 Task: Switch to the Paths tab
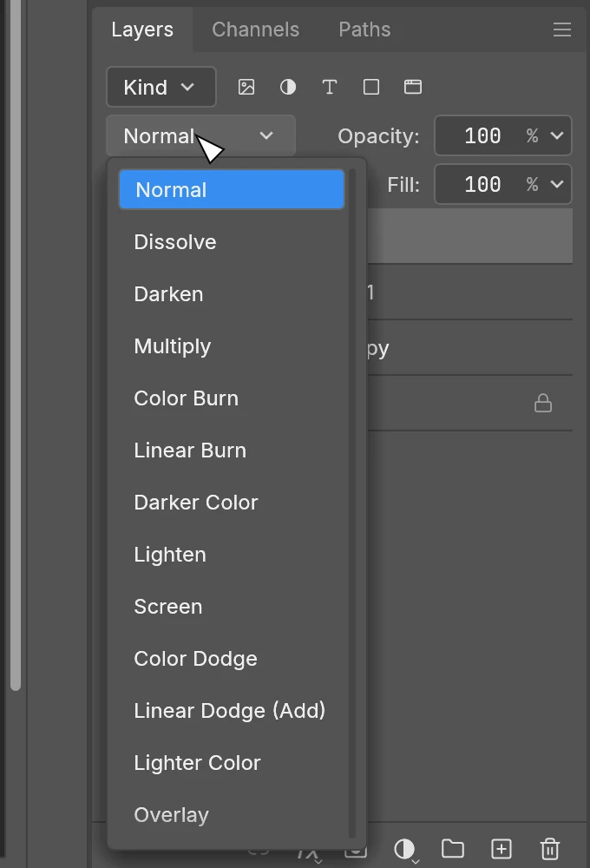tap(364, 30)
